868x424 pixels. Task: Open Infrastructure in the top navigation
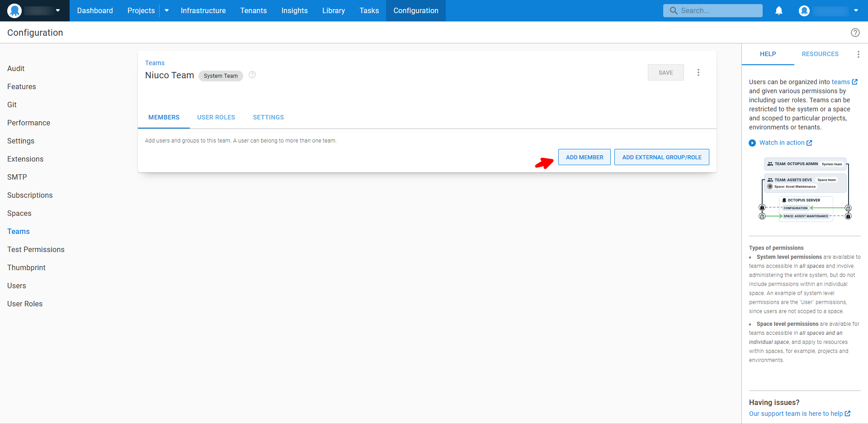click(x=203, y=10)
